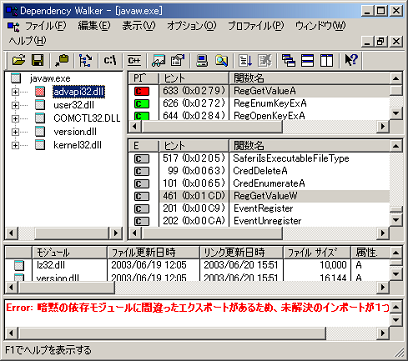408x361 pixels.
Task: Open the オプション(O) menu
Action: [x=192, y=26]
